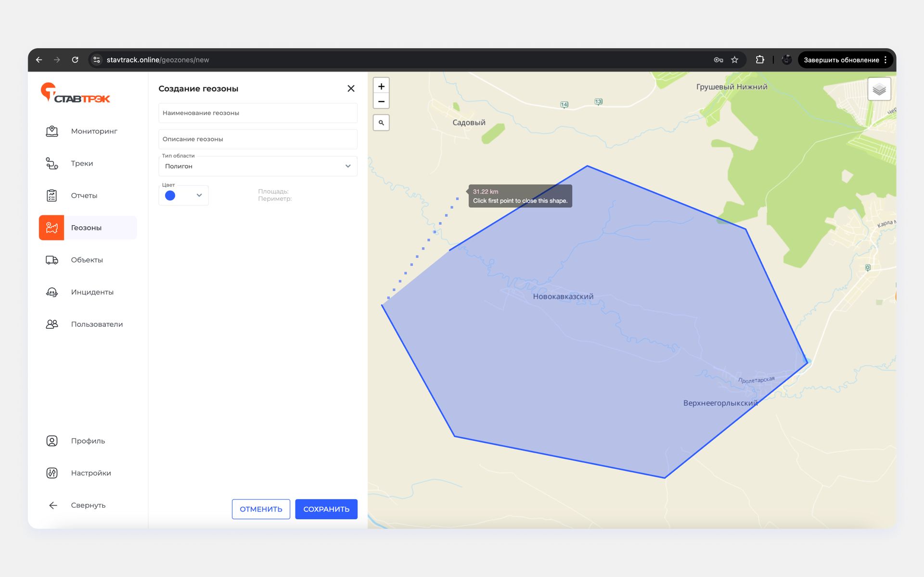Viewport: 924px width, 577px height.
Task: Click the Объекты truck icon
Action: 52,260
